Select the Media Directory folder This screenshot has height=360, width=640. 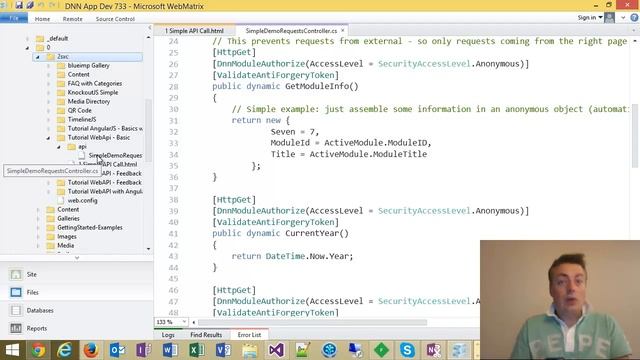coord(89,101)
